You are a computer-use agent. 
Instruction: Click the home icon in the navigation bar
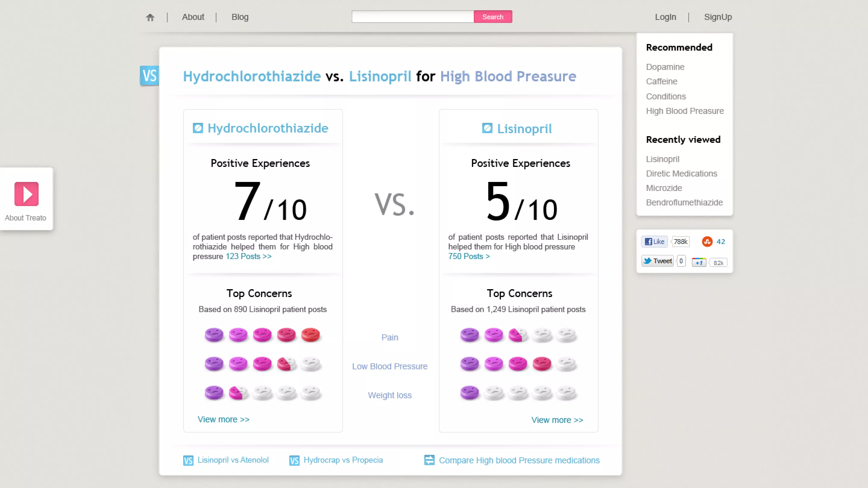pyautogui.click(x=149, y=17)
